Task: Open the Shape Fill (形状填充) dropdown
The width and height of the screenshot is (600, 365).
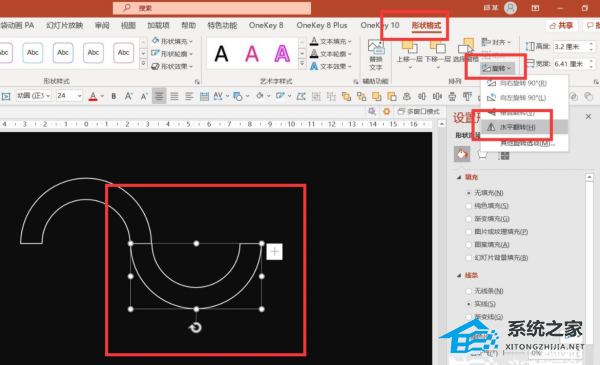Action: 172,41
